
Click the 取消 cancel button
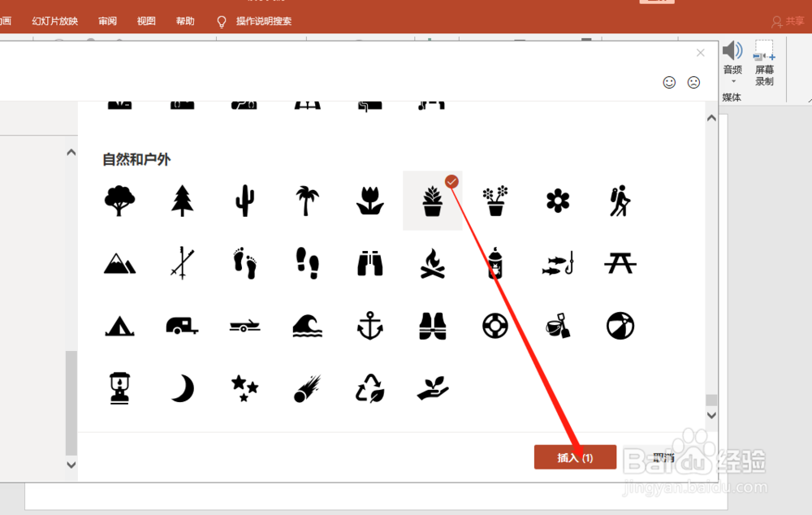point(663,457)
